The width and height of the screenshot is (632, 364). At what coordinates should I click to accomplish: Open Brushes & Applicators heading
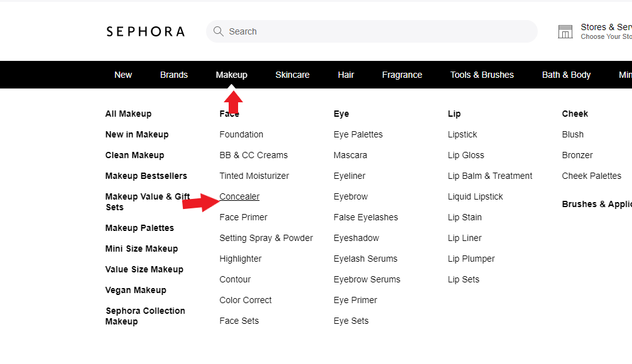coord(597,204)
